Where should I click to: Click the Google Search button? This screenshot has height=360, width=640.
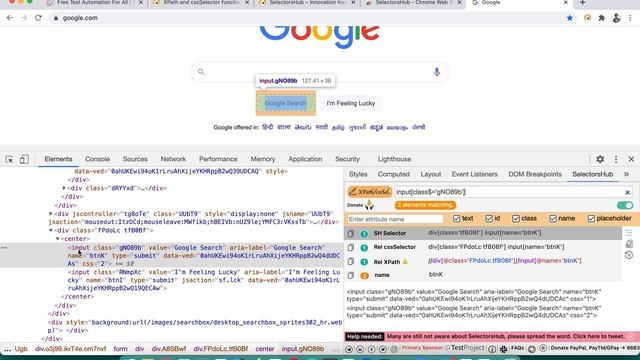pyautogui.click(x=286, y=103)
